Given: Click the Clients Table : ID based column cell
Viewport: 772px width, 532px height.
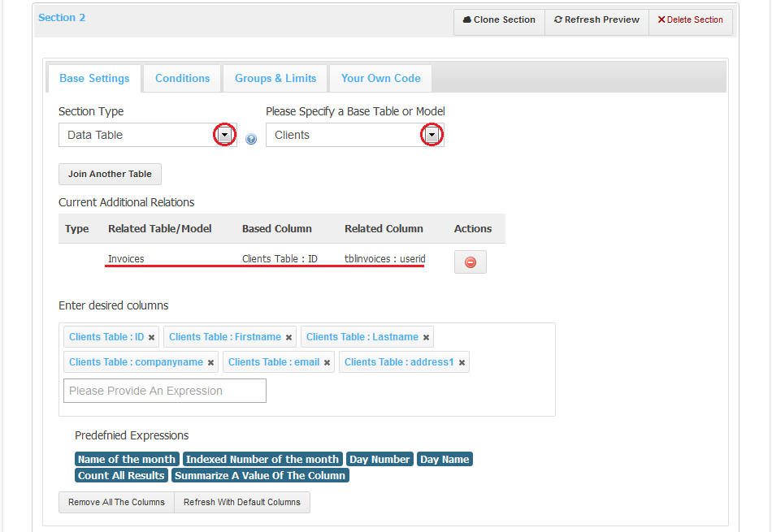Looking at the screenshot, I should pyautogui.click(x=280, y=259).
